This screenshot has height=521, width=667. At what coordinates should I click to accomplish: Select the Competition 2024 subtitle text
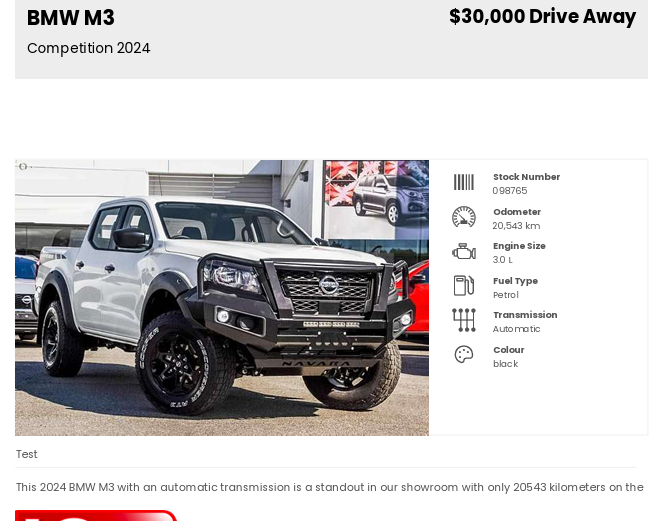coord(88,48)
